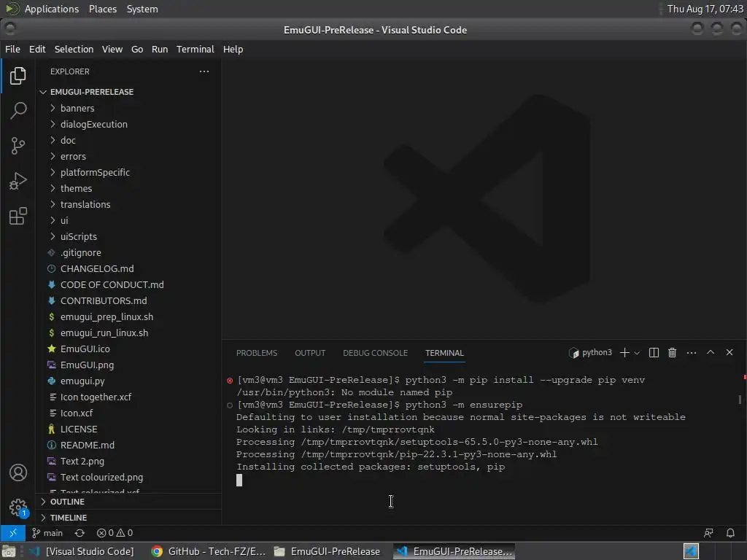Open Source Control view icon
The width and height of the screenshot is (747, 560).
click(18, 146)
